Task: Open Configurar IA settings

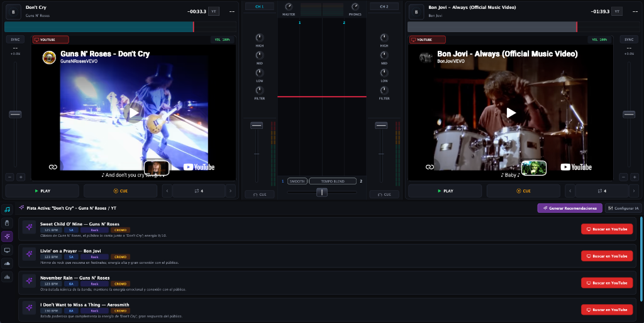Action: point(623,208)
